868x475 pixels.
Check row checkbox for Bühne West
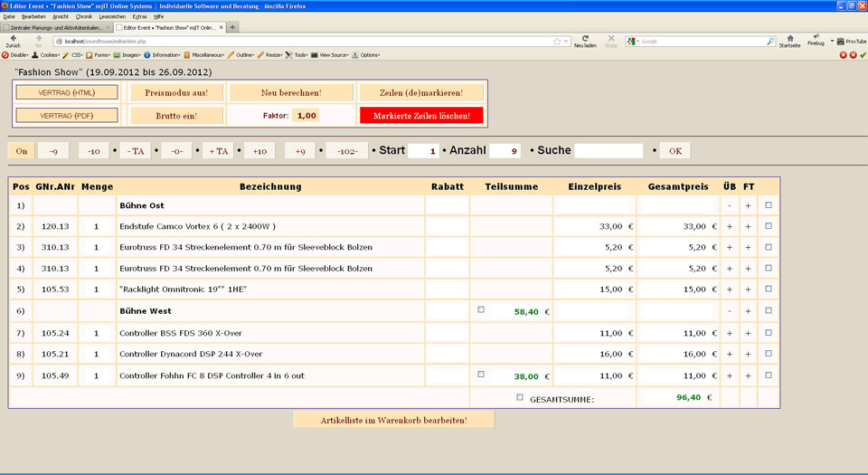pos(769,310)
